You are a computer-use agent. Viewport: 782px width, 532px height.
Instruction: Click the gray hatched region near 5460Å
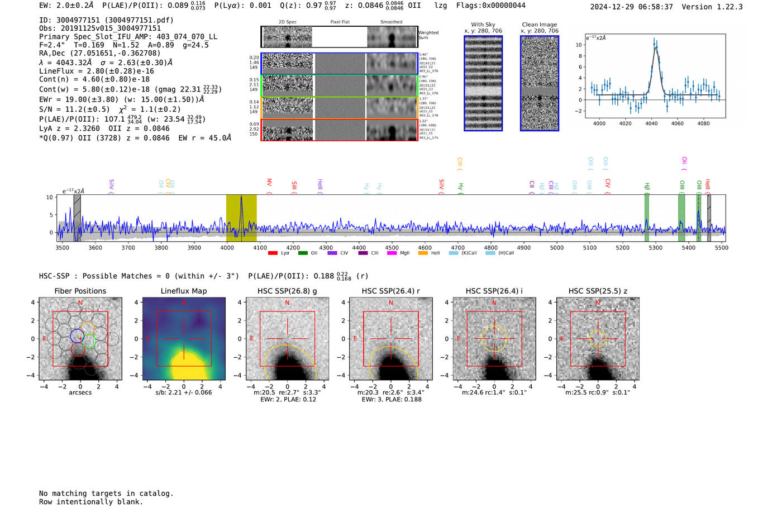[x=709, y=218]
